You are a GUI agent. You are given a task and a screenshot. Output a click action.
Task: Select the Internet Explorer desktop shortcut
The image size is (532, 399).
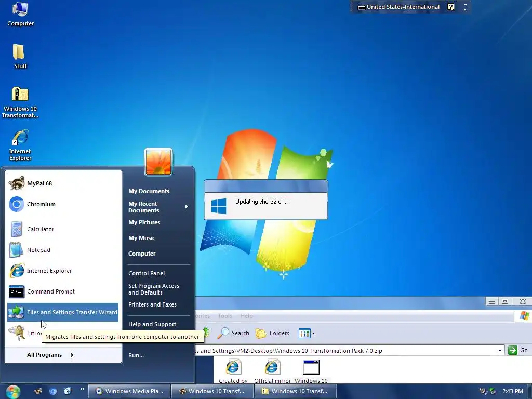20,145
